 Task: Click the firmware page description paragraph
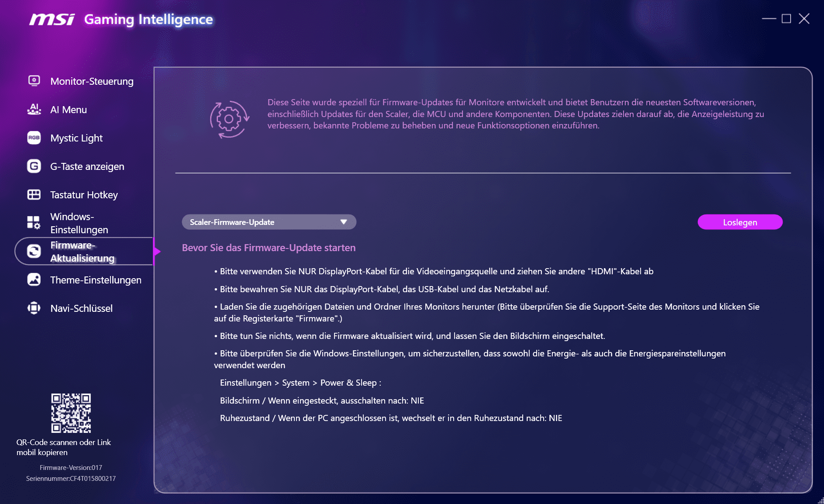pyautogui.click(x=516, y=114)
